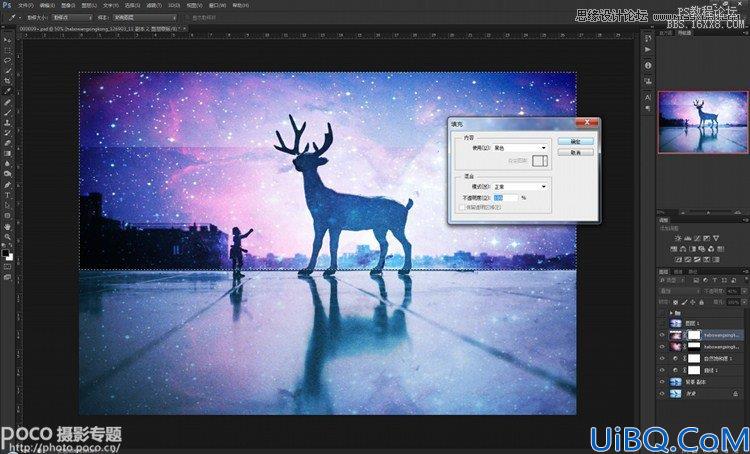Open the blend Mode dropdown in Fill dialog

(x=520, y=186)
